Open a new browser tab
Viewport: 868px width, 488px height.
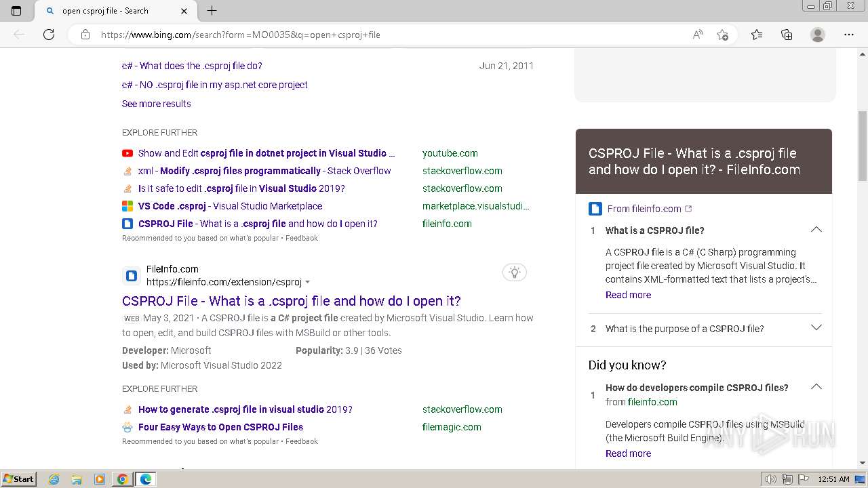tap(212, 11)
